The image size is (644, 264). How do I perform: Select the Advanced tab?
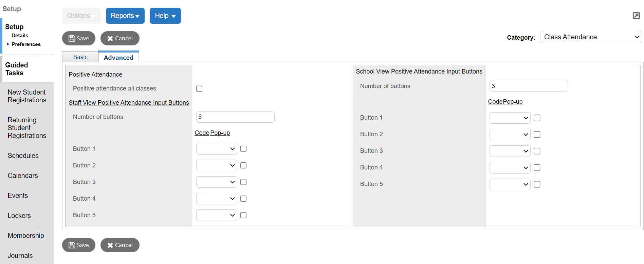118,57
